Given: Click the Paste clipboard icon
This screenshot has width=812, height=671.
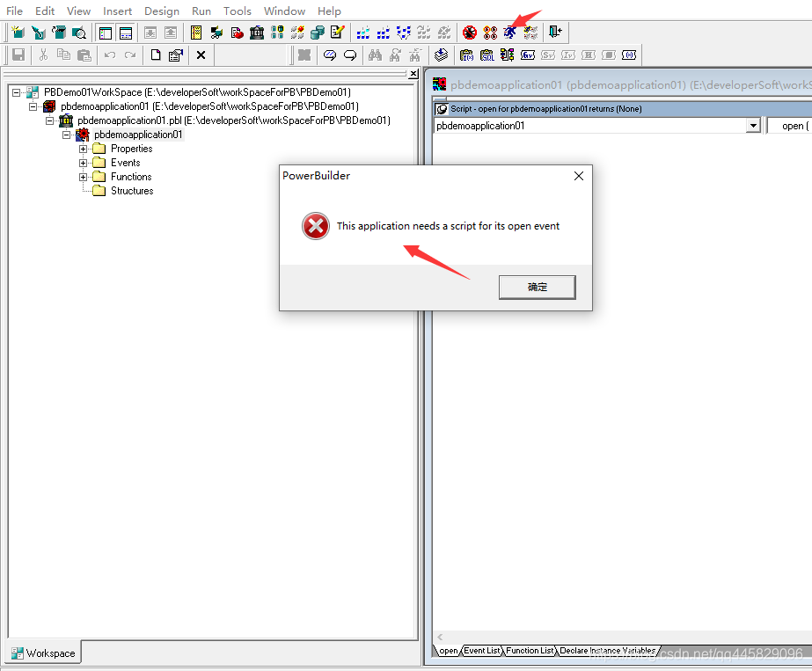Looking at the screenshot, I should click(x=84, y=55).
